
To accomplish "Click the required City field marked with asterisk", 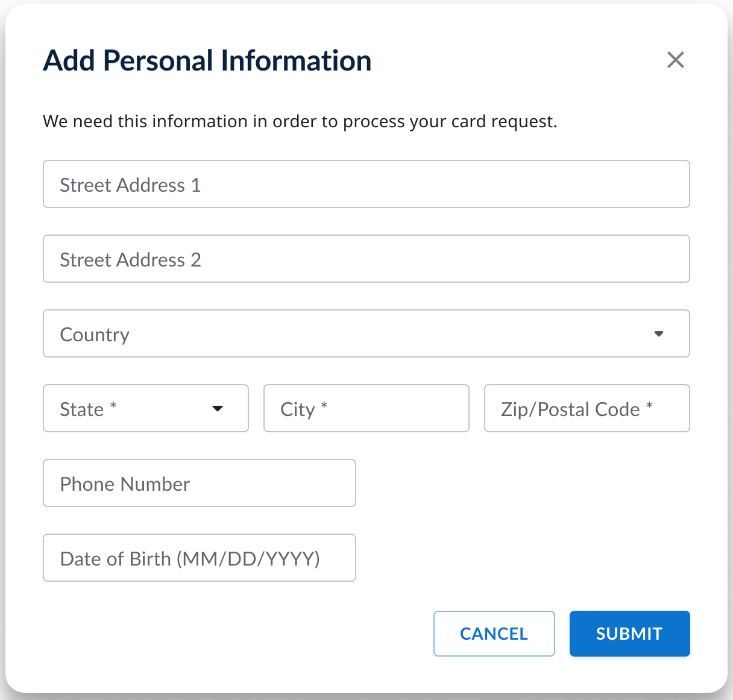I will point(366,408).
